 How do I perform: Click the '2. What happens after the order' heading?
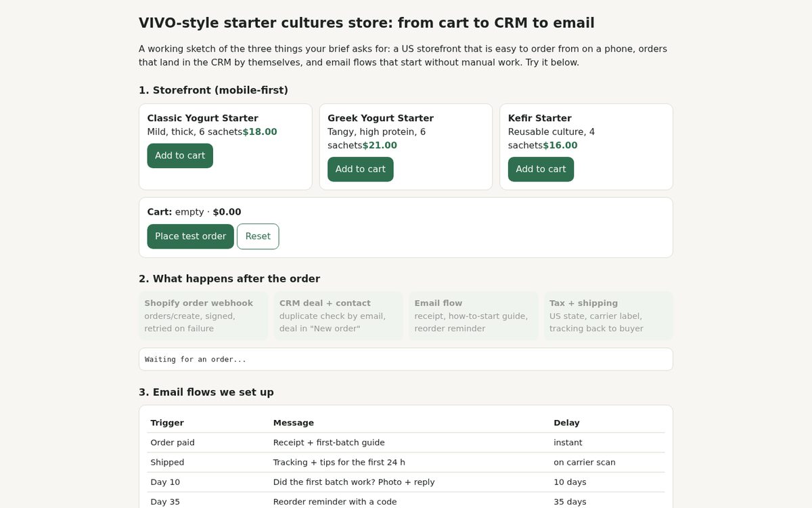pos(229,278)
